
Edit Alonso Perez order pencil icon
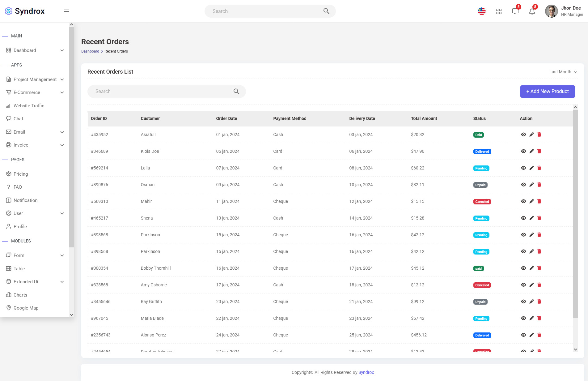pos(531,335)
